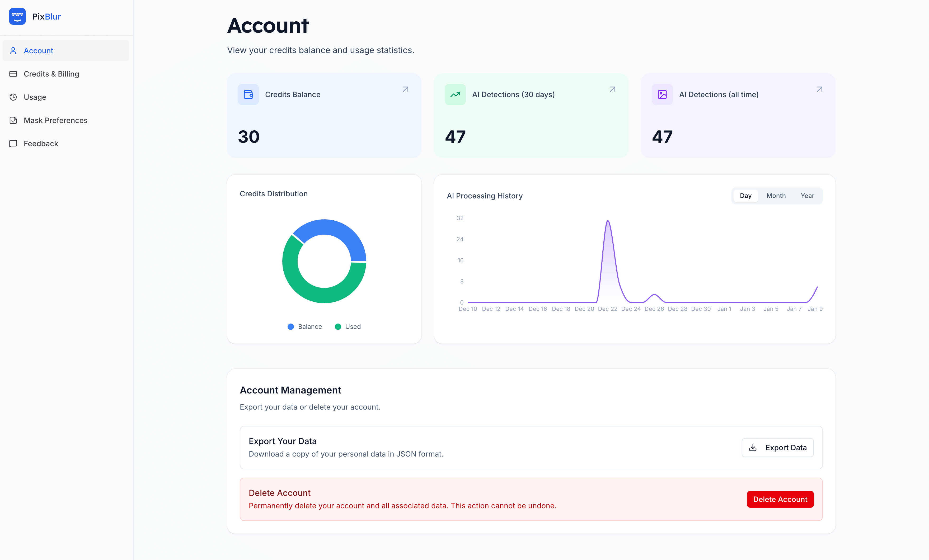Expand the AI Detections (30 days) card arrow
Screen dimensions: 929x560
612,89
